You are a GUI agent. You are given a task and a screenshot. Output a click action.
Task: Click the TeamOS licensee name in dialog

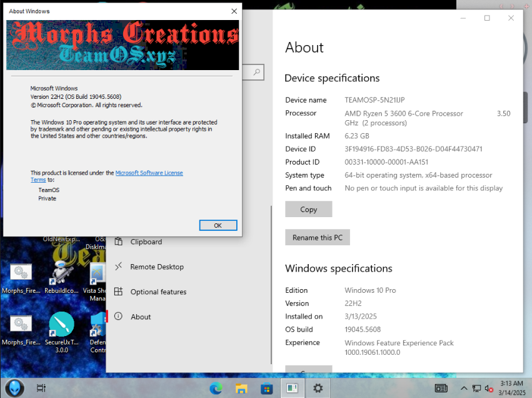point(49,190)
